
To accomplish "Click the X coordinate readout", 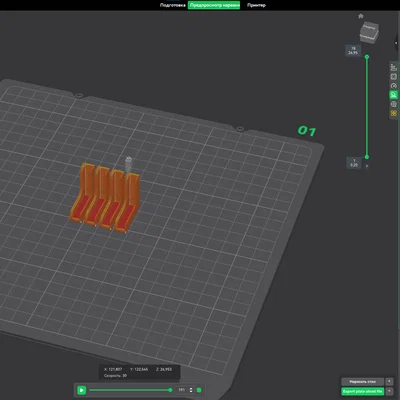I will (x=113, y=369).
